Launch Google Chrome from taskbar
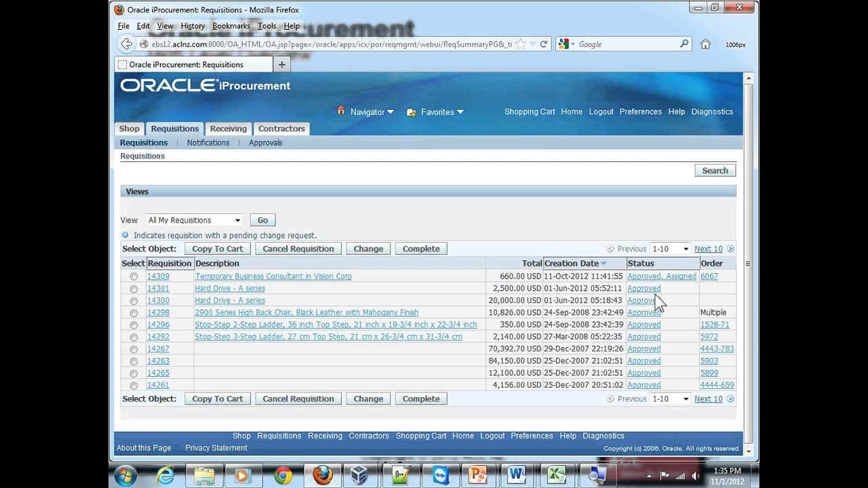Image resolution: width=868 pixels, height=488 pixels. point(283,475)
